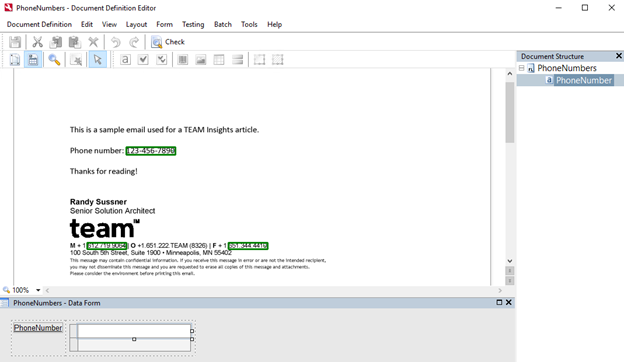Maximize the PhoneNumbers Data Form panel
Viewport: 624px width, 362px height.
pyautogui.click(x=499, y=302)
